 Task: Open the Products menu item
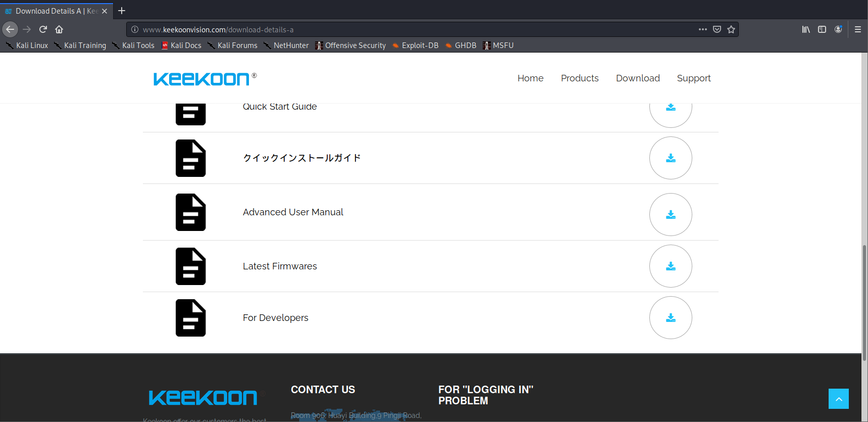tap(580, 78)
